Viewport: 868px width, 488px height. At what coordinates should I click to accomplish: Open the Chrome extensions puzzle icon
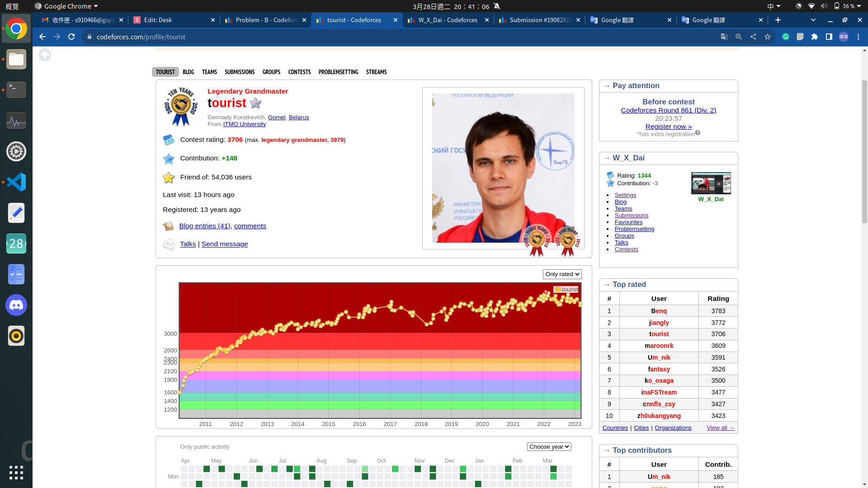click(x=815, y=37)
